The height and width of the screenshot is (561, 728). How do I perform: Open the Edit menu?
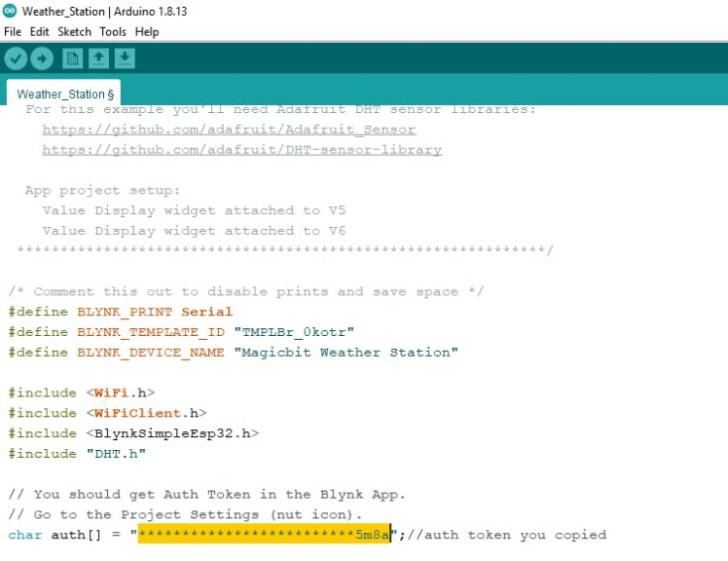[40, 31]
